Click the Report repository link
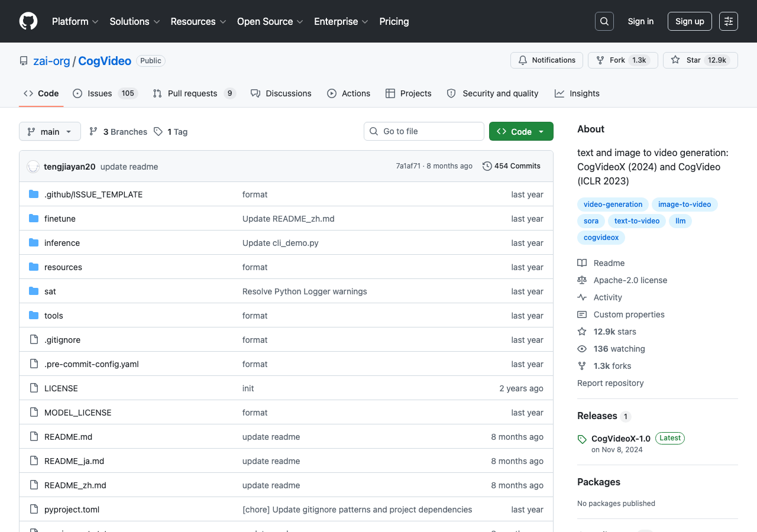This screenshot has height=532, width=757. tap(610, 383)
